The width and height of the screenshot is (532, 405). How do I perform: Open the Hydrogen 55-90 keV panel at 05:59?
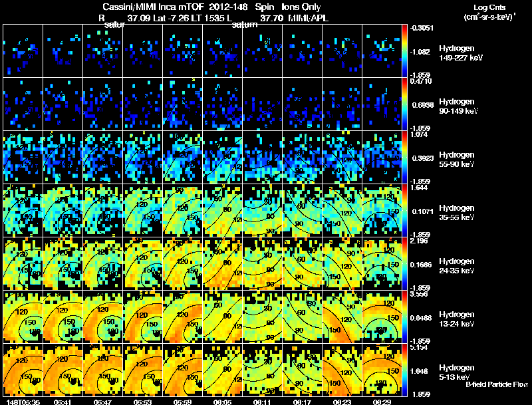point(182,158)
